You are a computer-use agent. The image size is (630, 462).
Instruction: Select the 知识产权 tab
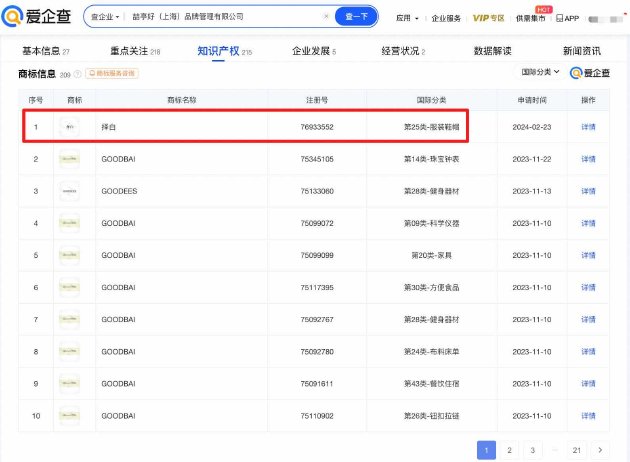225,51
